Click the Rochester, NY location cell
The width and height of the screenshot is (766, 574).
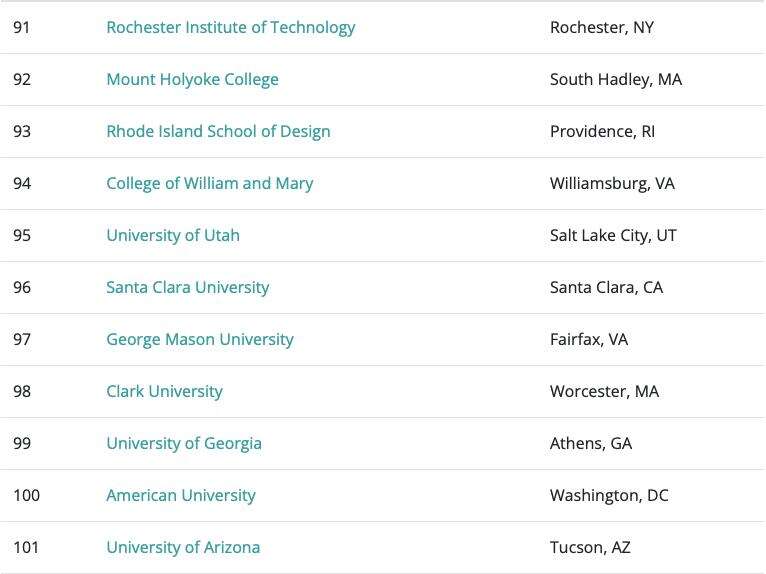pos(601,28)
